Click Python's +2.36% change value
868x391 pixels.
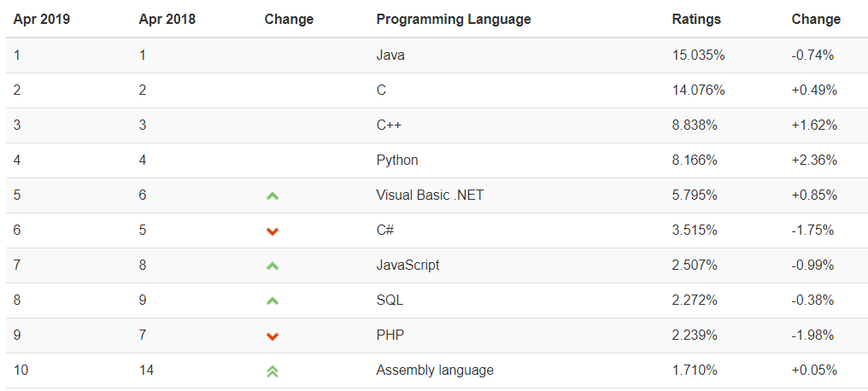(814, 160)
